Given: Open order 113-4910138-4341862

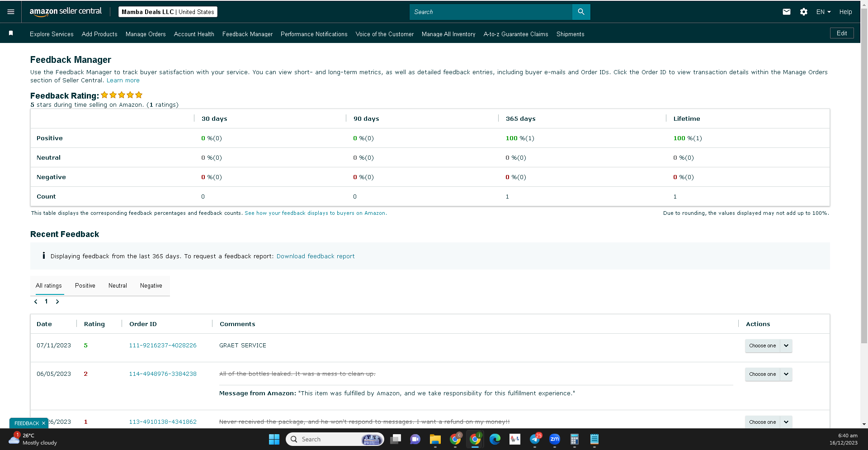Looking at the screenshot, I should [x=163, y=422].
